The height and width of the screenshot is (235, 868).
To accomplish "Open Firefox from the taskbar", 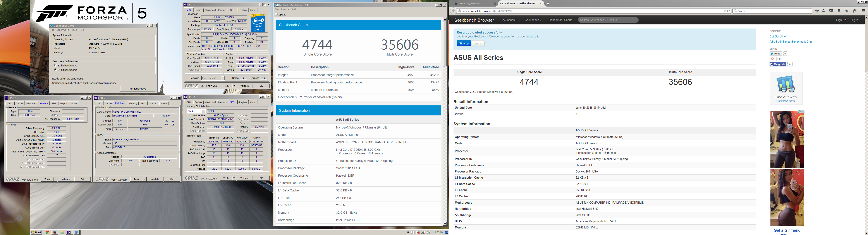I will [55, 232].
